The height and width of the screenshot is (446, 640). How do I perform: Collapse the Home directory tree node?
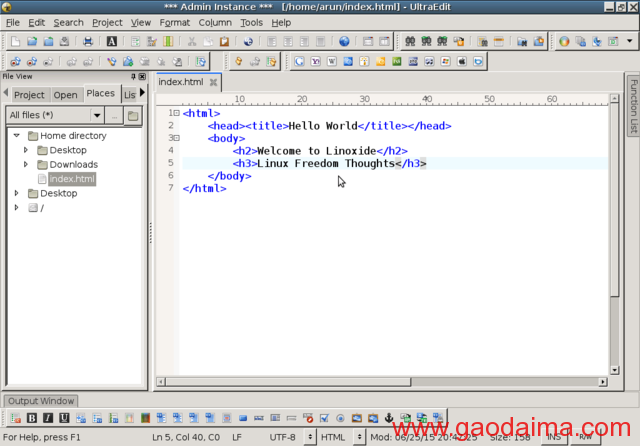(17, 135)
